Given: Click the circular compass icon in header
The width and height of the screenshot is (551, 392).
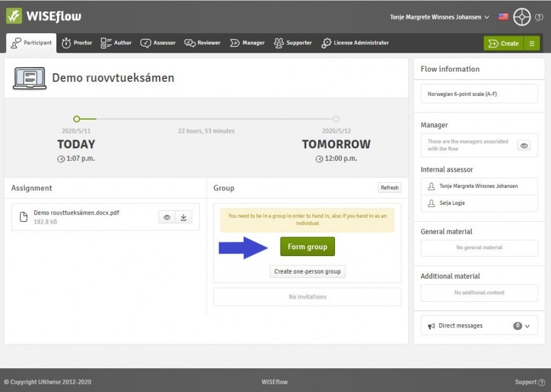Looking at the screenshot, I should pos(522,17).
